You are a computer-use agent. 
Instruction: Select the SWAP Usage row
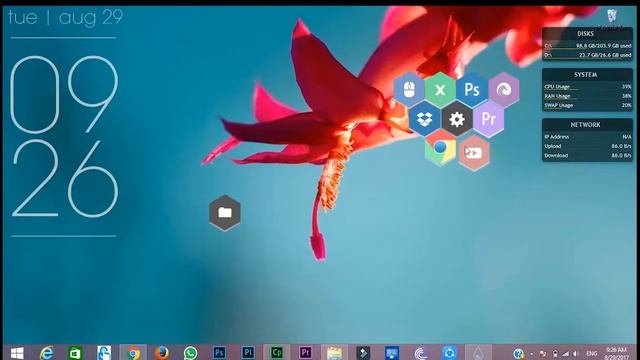pyautogui.click(x=587, y=105)
